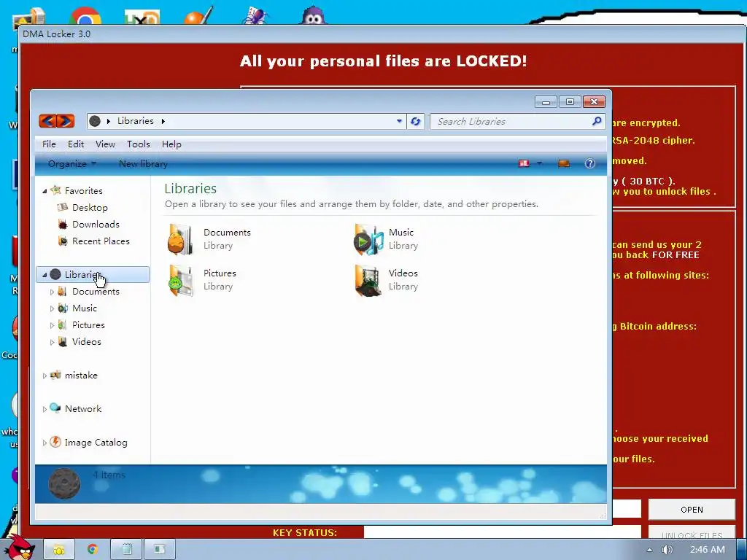Screen dimensions: 747x560
Task: Expand the mistake tree node
Action: pos(44,376)
